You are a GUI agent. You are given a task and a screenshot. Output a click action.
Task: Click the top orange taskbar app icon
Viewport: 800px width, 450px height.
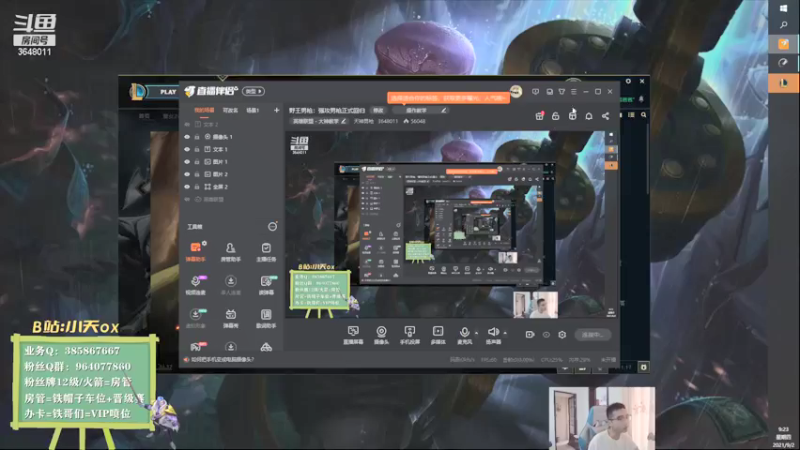[784, 44]
